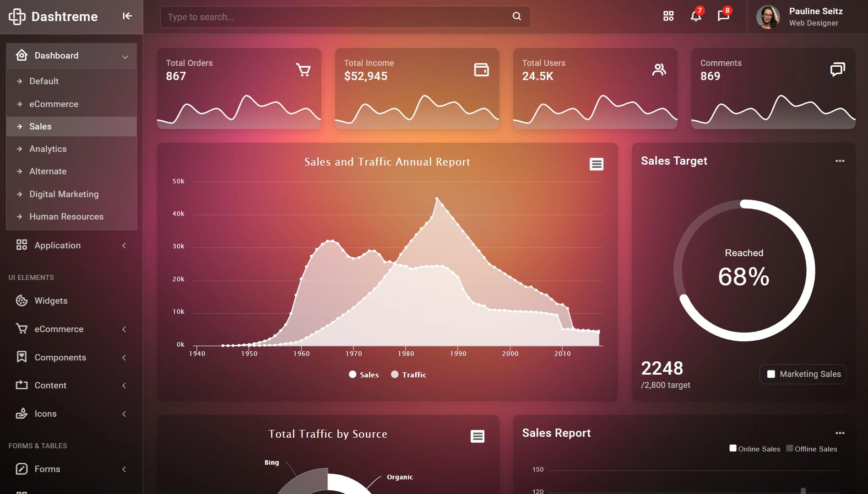868x494 pixels.
Task: Open the notifications bell icon
Action: pos(696,16)
